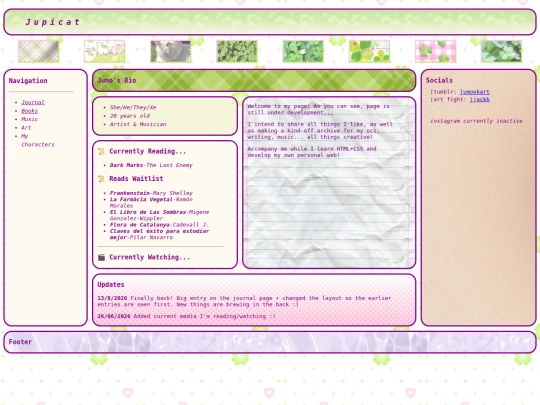Screen dimensions: 540x405
Task: Click the grey cat stamp thumbnail
Action: pyautogui.click(x=170, y=51)
